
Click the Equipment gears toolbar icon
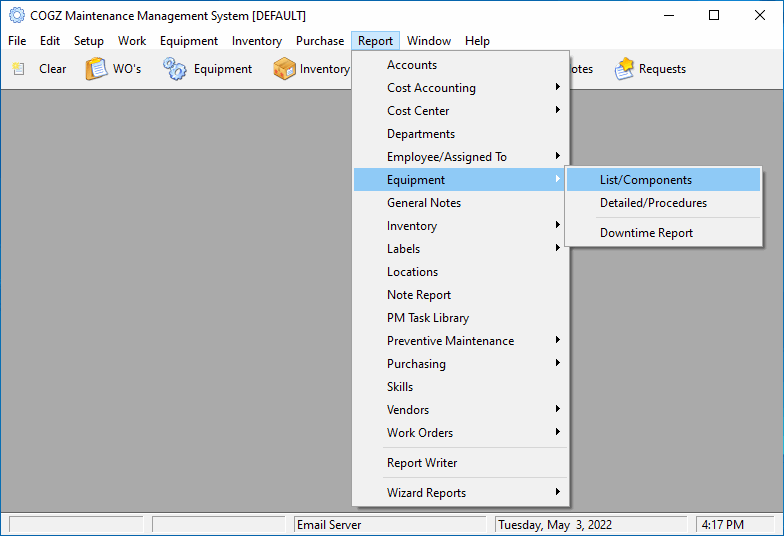click(x=174, y=69)
